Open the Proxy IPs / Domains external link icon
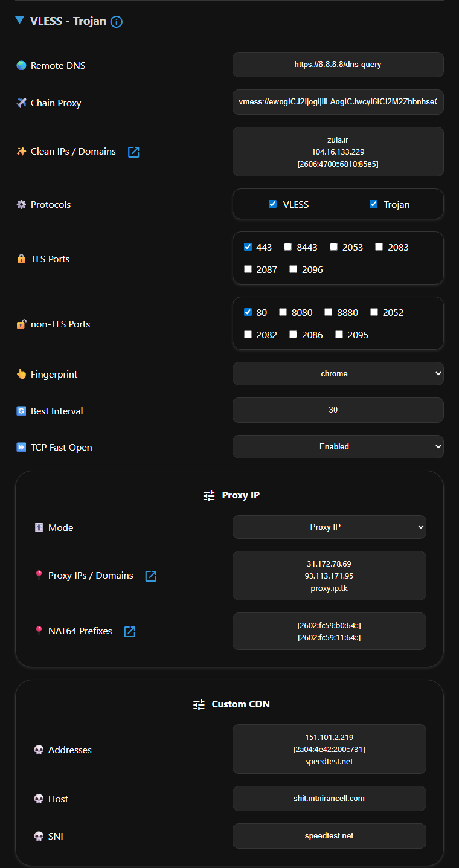The height and width of the screenshot is (868, 459). 150,576
